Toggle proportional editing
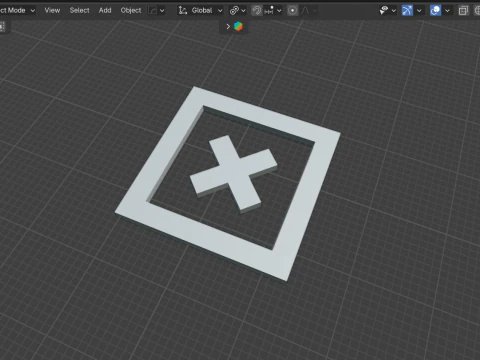The image size is (480, 360). (292, 11)
